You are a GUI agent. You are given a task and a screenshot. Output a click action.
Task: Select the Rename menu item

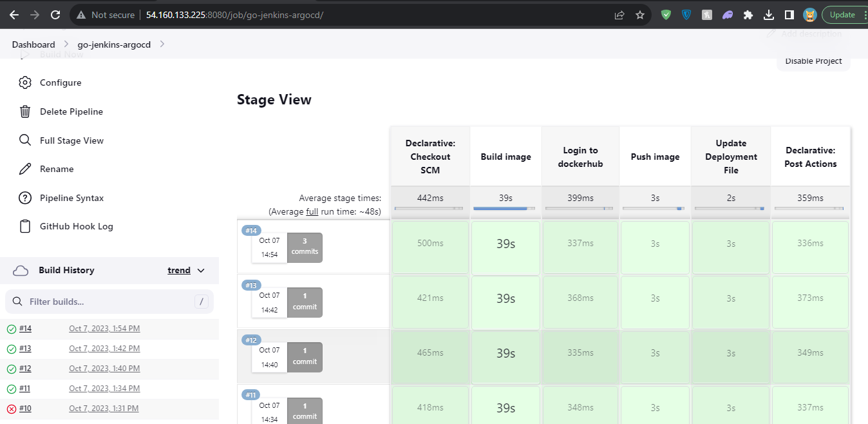[x=57, y=169]
